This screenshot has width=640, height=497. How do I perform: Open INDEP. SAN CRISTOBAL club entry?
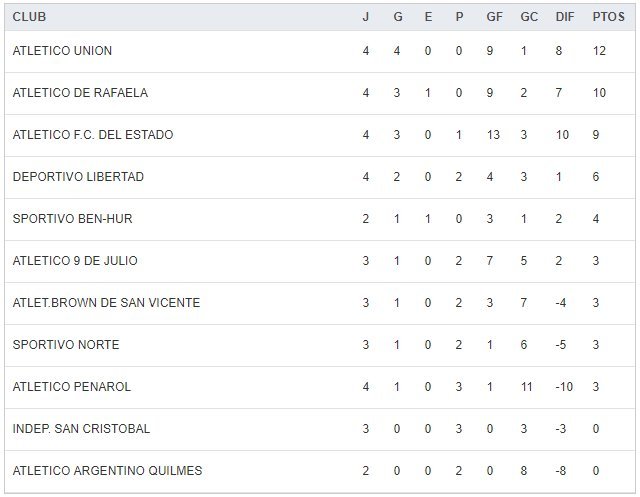click(81, 429)
